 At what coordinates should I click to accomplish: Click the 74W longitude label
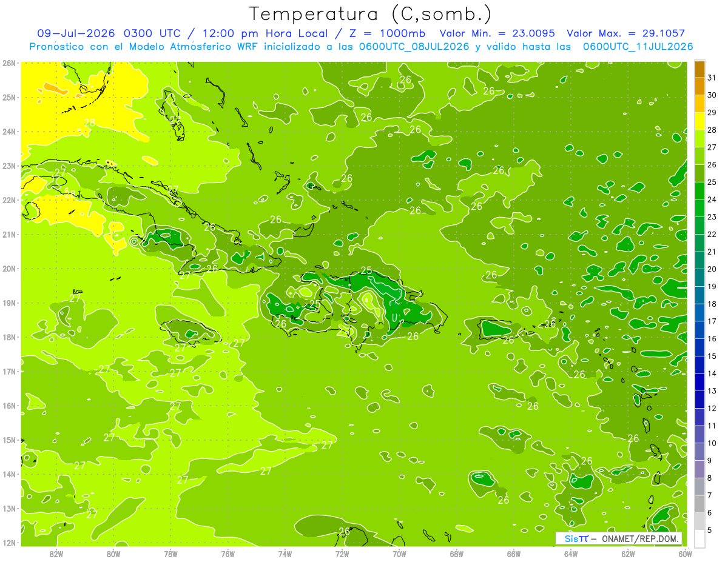(x=285, y=554)
